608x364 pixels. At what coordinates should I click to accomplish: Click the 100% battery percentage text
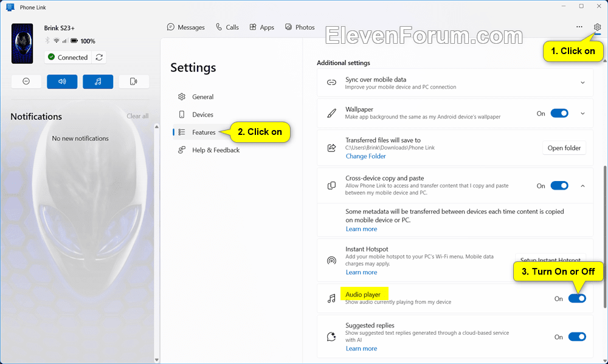[88, 41]
